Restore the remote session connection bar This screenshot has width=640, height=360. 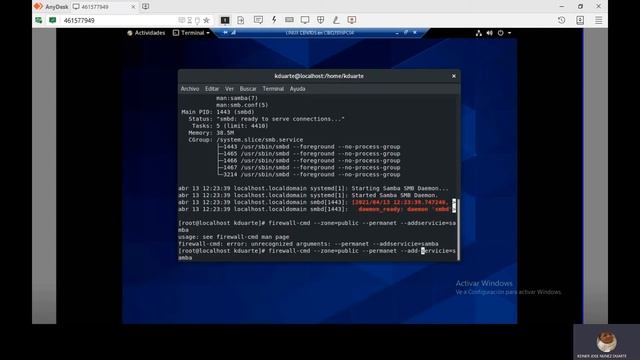point(406,33)
